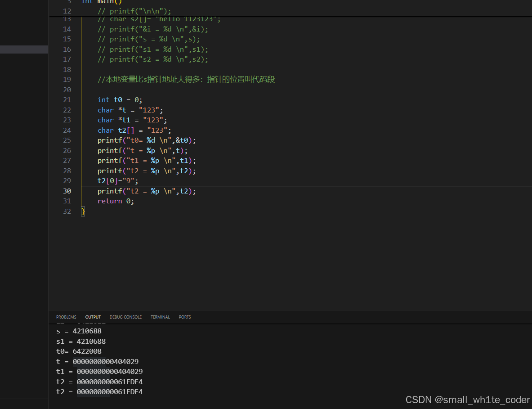Click the line 'char t2[] = "123";'
This screenshot has width=532, height=409.
point(134,130)
